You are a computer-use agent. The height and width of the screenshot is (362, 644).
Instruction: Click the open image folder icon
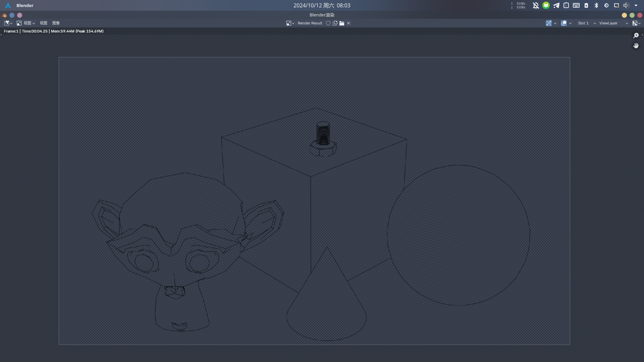pos(342,23)
